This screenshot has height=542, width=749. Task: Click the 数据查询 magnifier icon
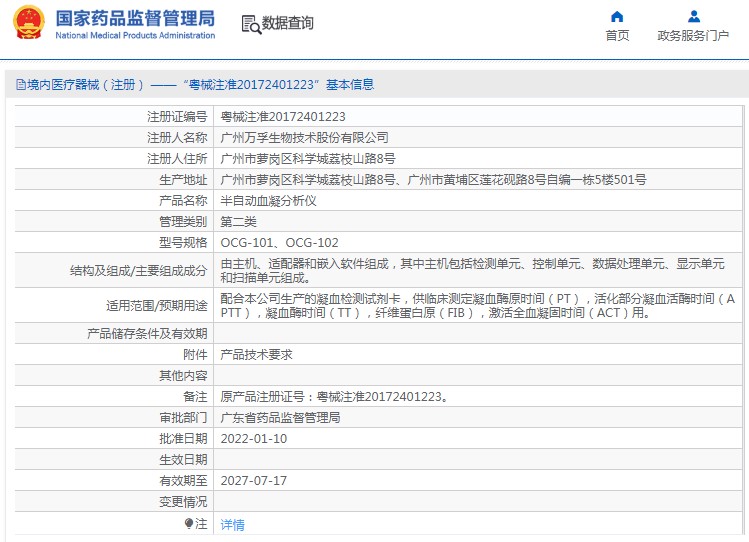(x=250, y=23)
